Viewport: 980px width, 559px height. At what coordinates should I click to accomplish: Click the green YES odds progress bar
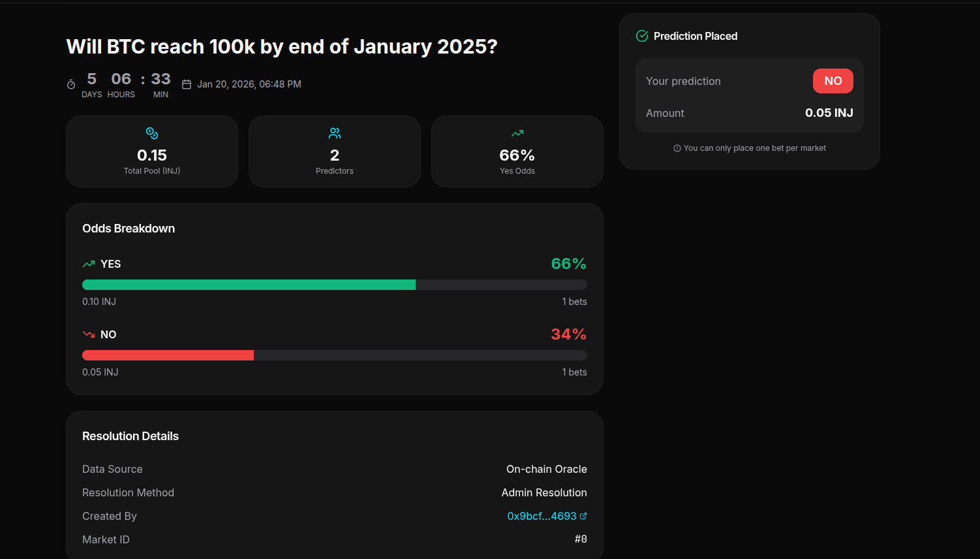(x=249, y=285)
